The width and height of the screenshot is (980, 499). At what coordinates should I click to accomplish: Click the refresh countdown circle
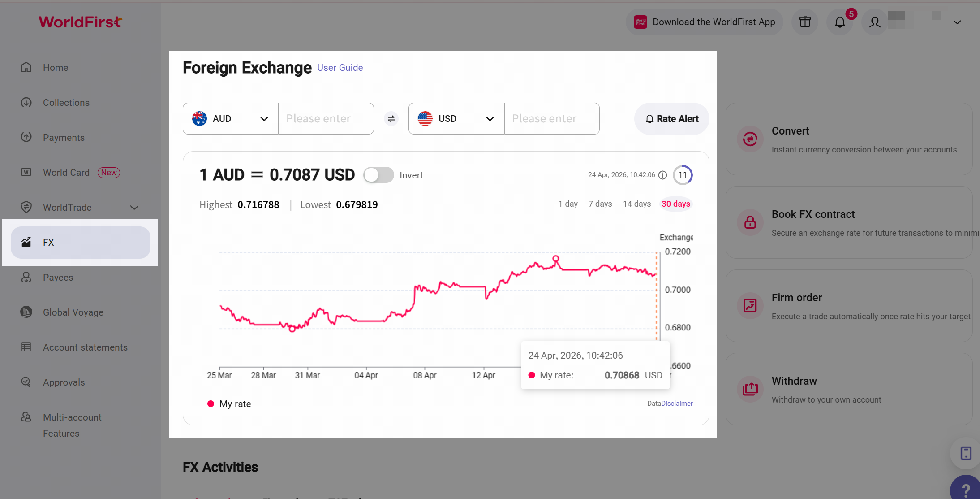pos(683,175)
